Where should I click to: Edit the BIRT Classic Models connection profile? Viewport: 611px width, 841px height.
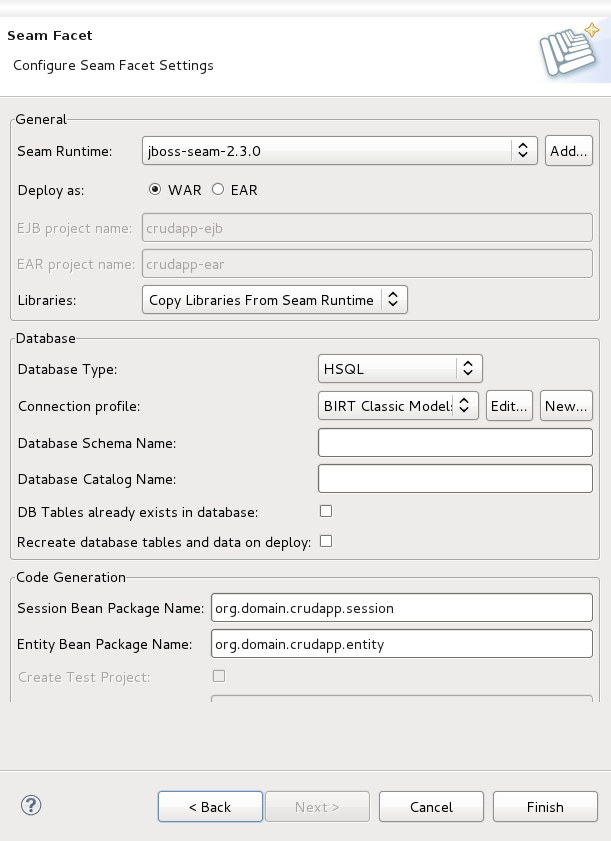[509, 406]
